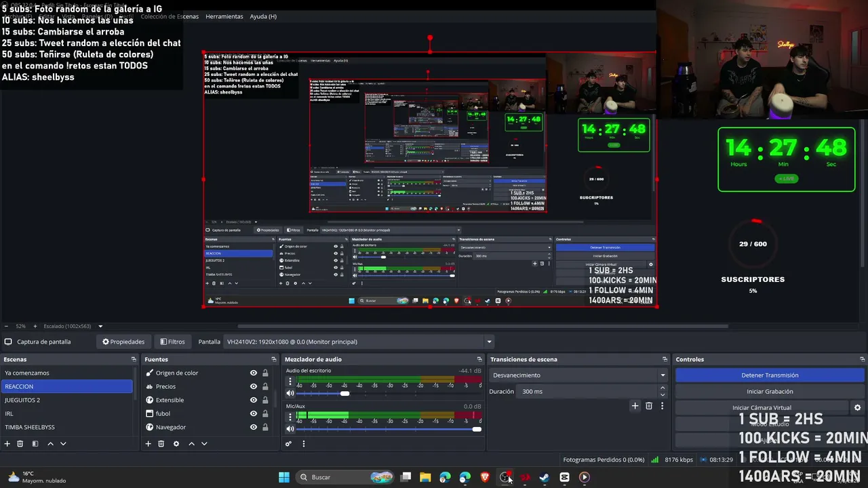This screenshot has height=488, width=868.
Task: Open the Colección de Escenas menu
Action: pos(170,16)
